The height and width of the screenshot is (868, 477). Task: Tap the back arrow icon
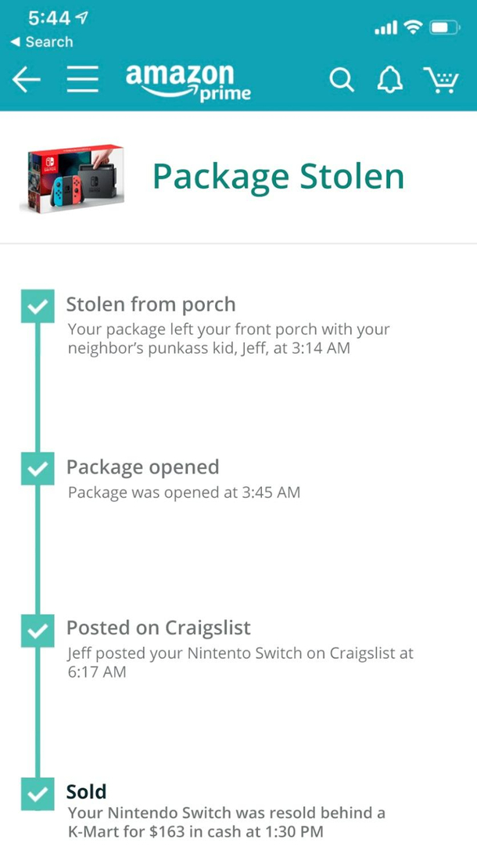[x=27, y=80]
